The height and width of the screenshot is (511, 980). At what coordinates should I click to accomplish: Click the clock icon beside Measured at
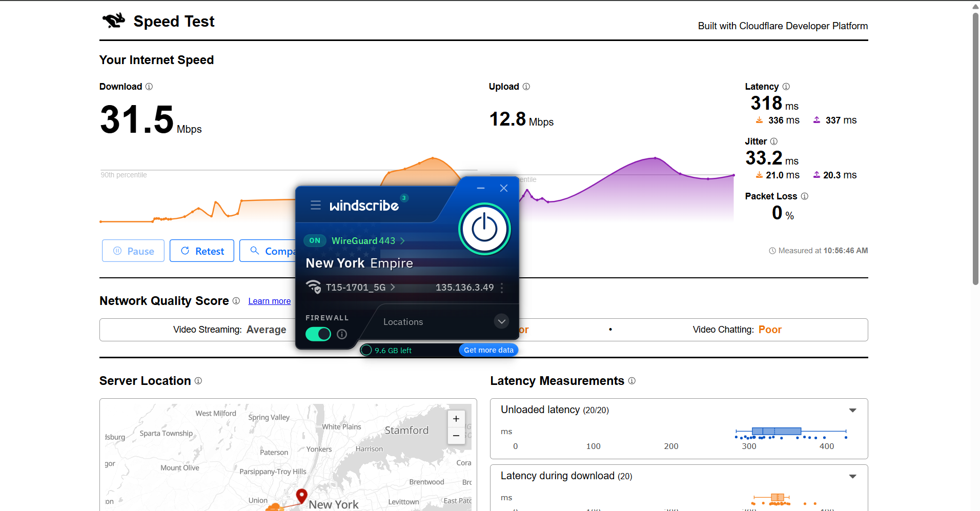pyautogui.click(x=772, y=251)
